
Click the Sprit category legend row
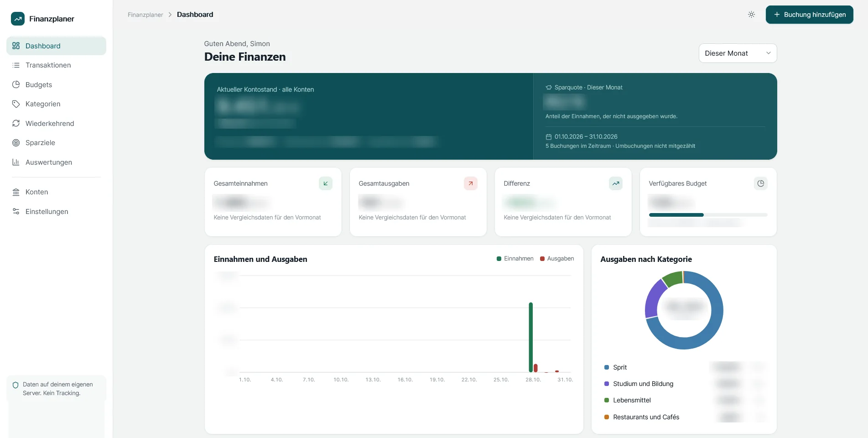[684, 367]
